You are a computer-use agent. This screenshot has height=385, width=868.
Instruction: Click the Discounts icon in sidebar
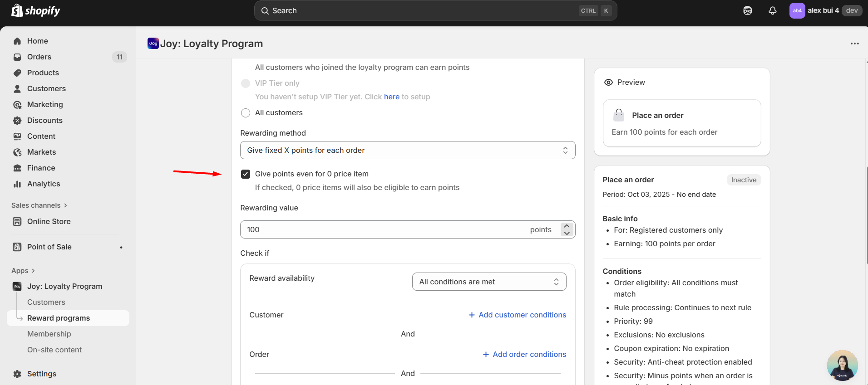coord(17,121)
